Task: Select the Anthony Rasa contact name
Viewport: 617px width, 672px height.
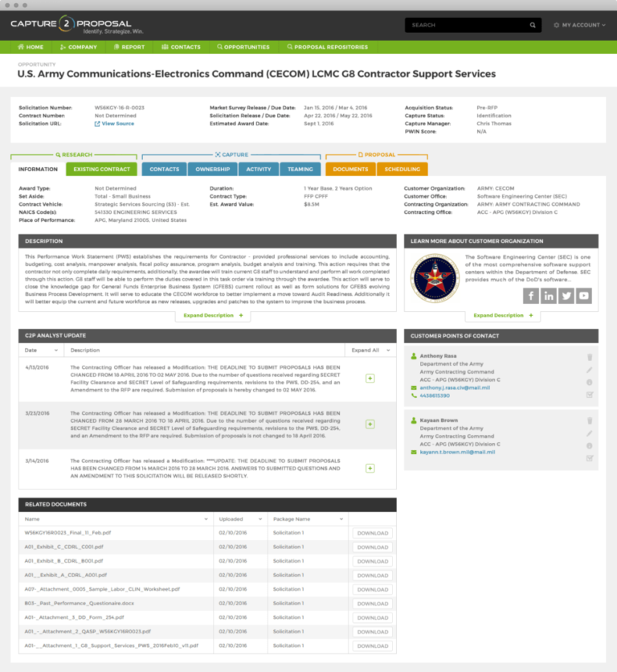Action: pyautogui.click(x=438, y=356)
